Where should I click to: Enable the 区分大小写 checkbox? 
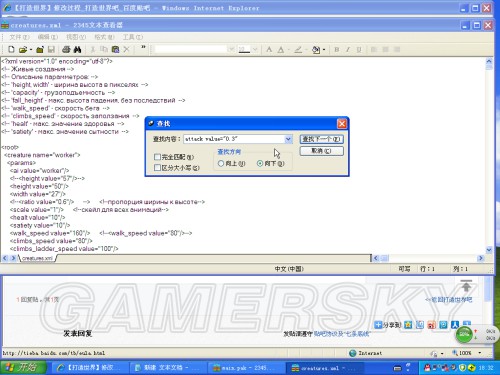[157, 168]
